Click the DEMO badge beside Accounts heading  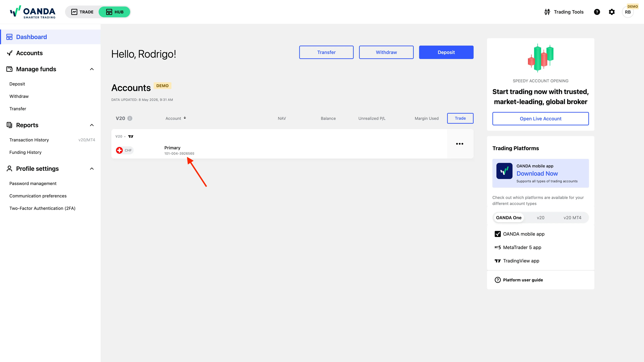[162, 86]
